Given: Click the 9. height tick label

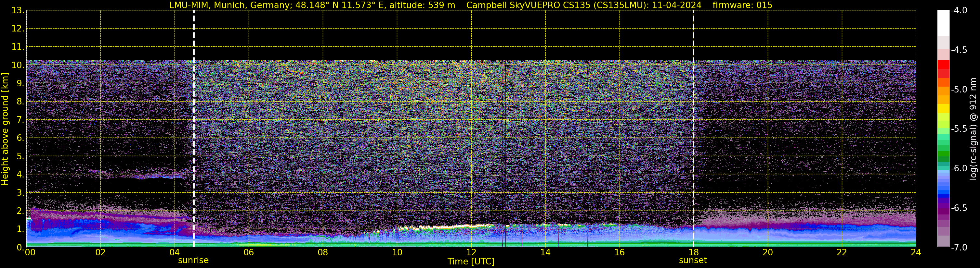Looking at the screenshot, I should (20, 83).
